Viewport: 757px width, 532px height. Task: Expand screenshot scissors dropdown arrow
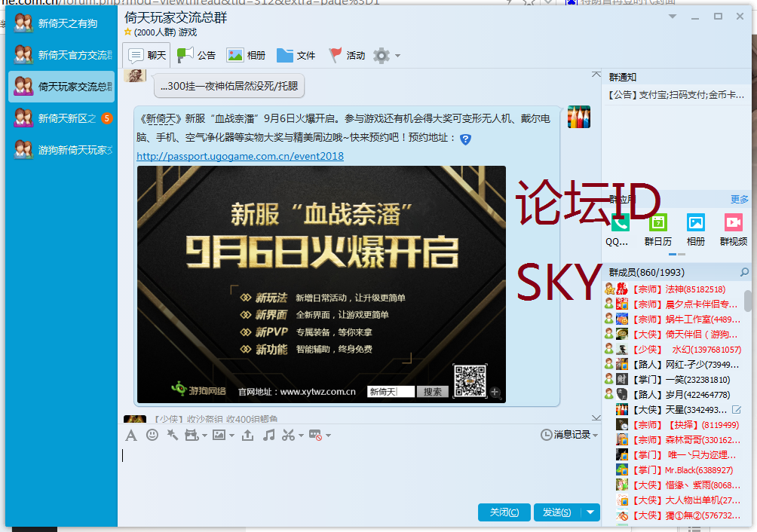(302, 436)
